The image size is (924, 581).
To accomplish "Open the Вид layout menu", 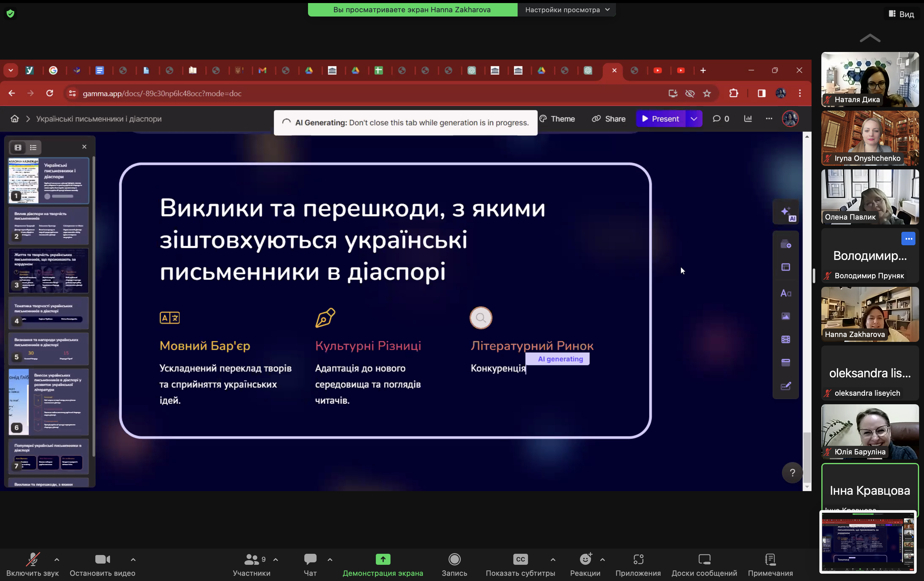I will tap(901, 14).
